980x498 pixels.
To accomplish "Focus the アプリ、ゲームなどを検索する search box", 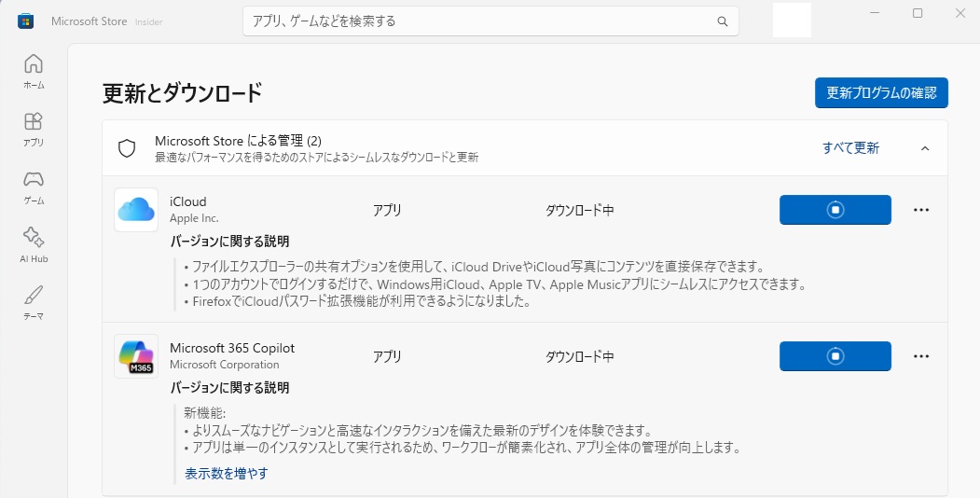I will pos(490,21).
